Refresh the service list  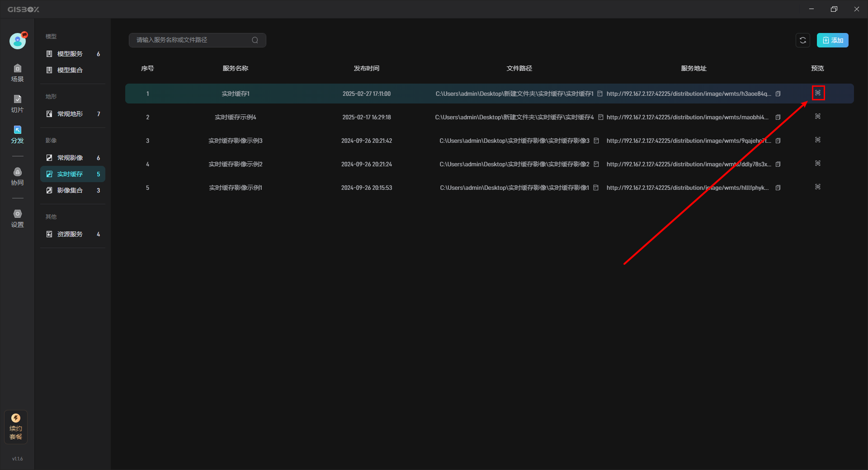pos(803,40)
